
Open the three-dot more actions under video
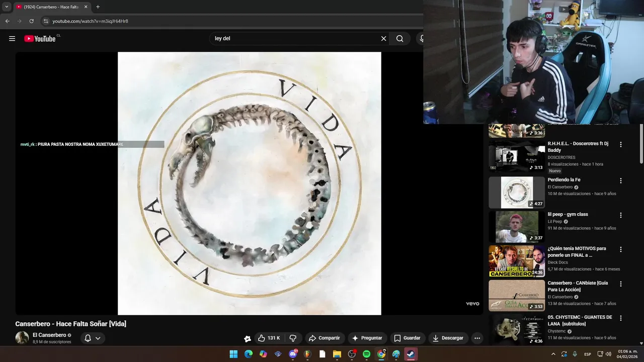pyautogui.click(x=477, y=338)
